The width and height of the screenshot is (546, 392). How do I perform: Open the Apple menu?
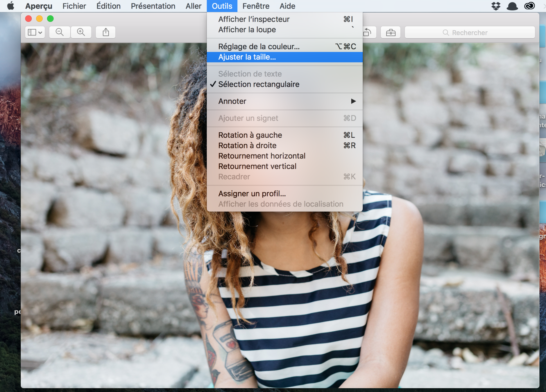coord(10,6)
